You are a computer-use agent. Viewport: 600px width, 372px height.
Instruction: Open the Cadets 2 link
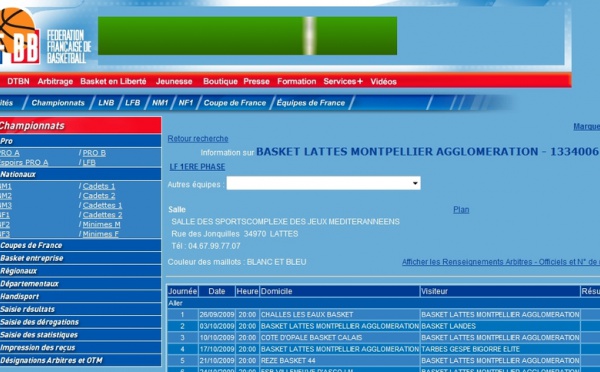tap(99, 196)
